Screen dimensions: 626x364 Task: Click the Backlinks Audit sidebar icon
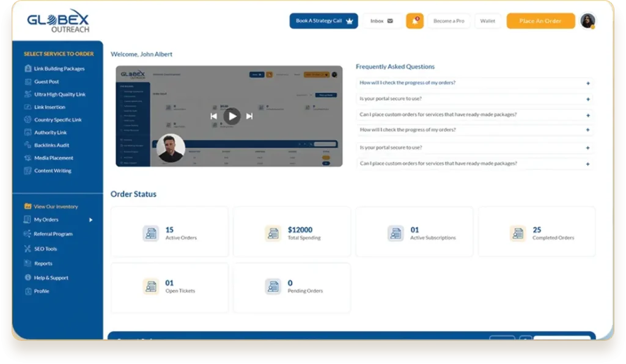[x=28, y=145]
